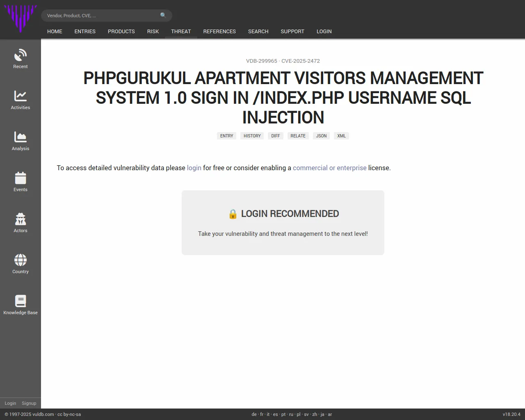Open the vuldb.com footer link
Image resolution: width=525 pixels, height=420 pixels.
[43, 414]
